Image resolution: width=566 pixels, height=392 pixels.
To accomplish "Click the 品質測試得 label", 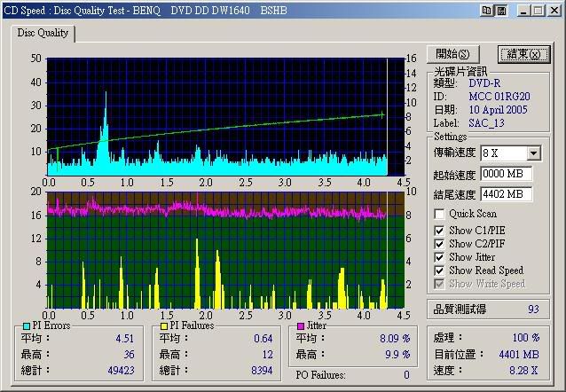I will [460, 310].
